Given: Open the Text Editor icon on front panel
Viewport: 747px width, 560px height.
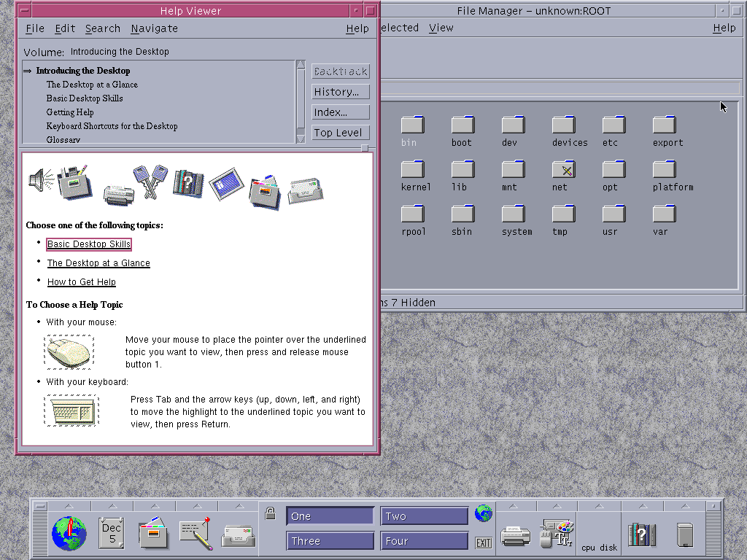Looking at the screenshot, I should (x=194, y=533).
